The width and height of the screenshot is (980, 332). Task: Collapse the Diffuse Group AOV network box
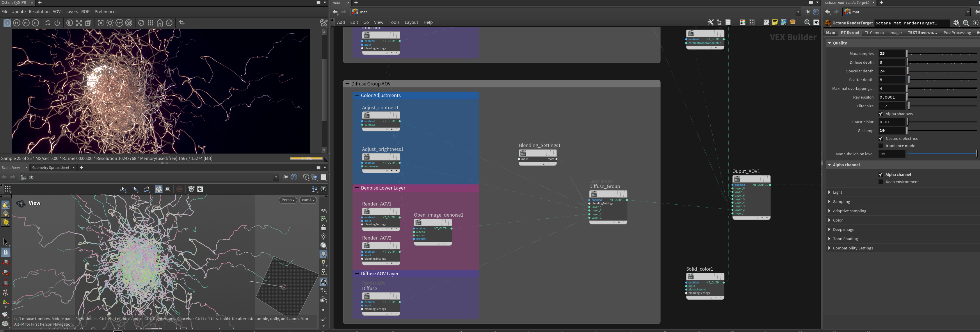tap(347, 84)
